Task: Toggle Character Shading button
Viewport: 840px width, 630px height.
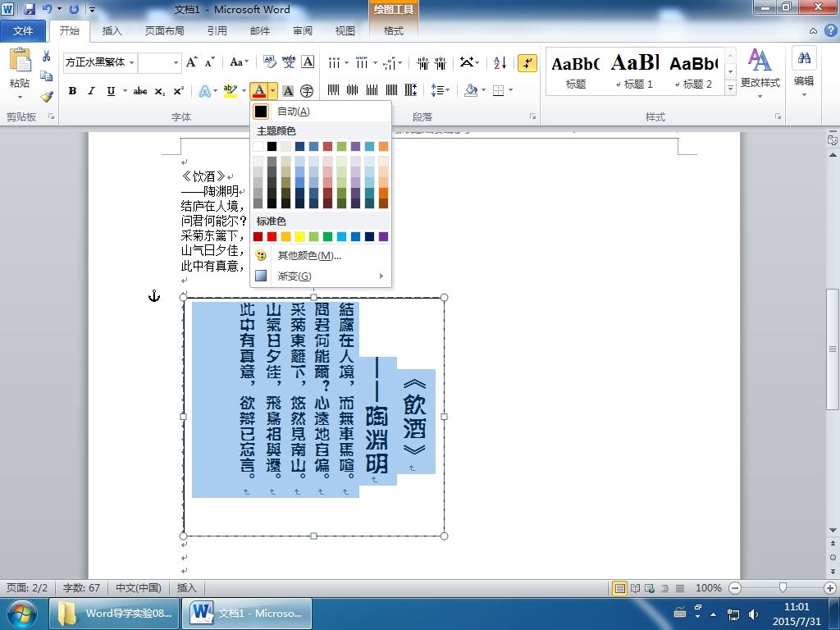Action: point(288,91)
